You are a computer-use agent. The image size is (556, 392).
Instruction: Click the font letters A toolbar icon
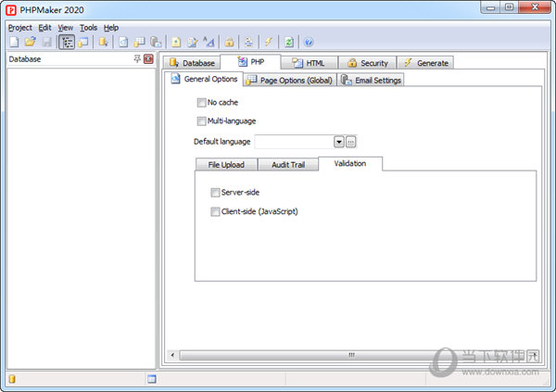pos(208,42)
